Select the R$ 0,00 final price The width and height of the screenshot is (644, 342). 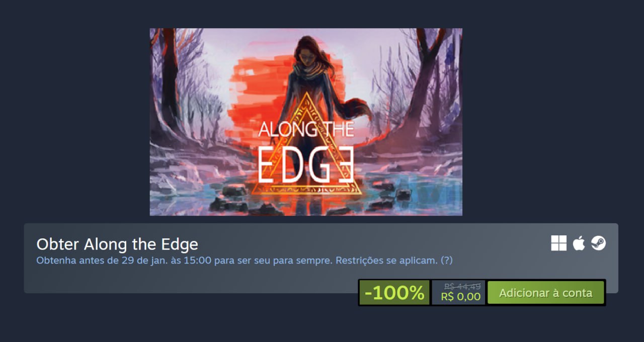pyautogui.click(x=460, y=297)
